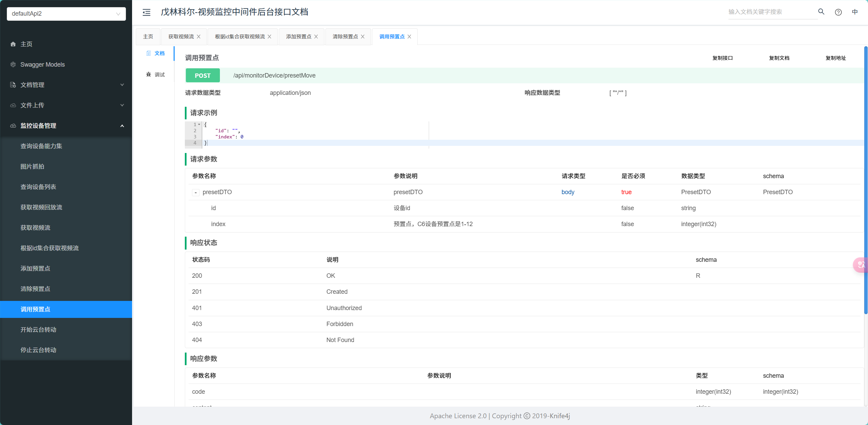
Task: Click the home icon beside 主页
Action: (13, 44)
